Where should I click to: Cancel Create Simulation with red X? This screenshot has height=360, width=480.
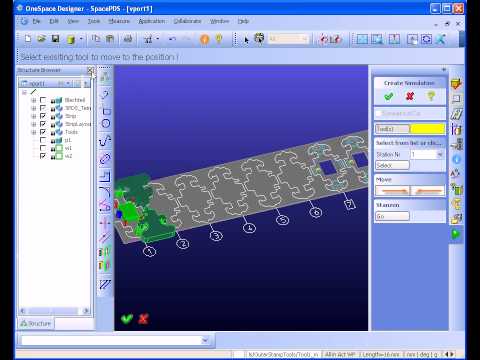(x=410, y=97)
